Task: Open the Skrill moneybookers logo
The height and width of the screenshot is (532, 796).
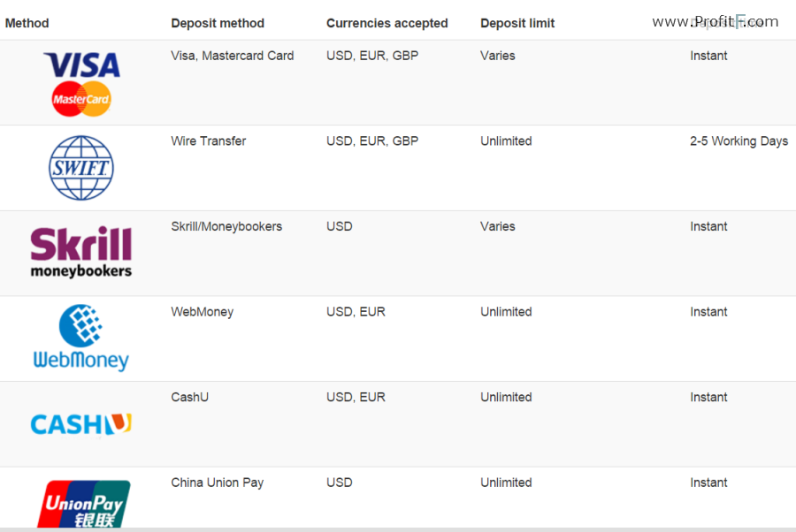Action: [x=81, y=252]
